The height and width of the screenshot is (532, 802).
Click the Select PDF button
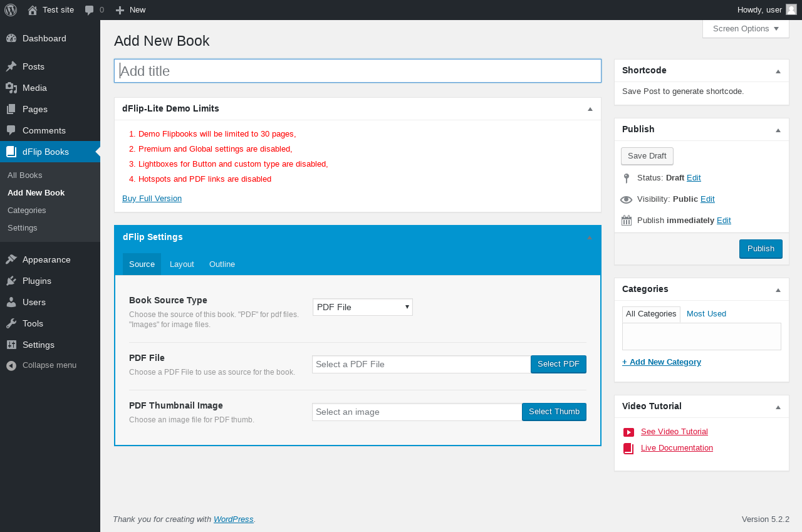point(558,364)
